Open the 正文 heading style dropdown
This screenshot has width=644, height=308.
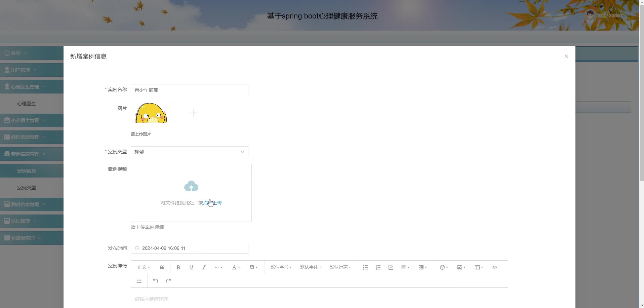pyautogui.click(x=144, y=267)
